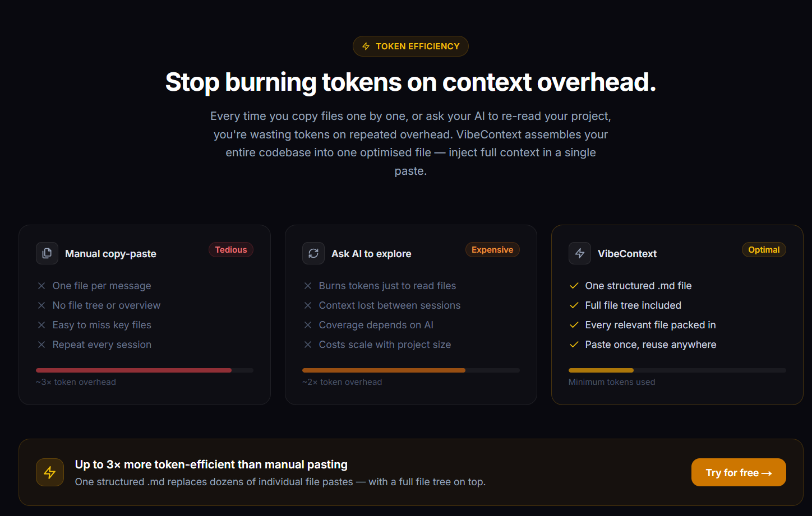Screen dimensions: 812x516
Task: Click the TOKEN EFFICIENCY pill label
Action: coord(410,47)
